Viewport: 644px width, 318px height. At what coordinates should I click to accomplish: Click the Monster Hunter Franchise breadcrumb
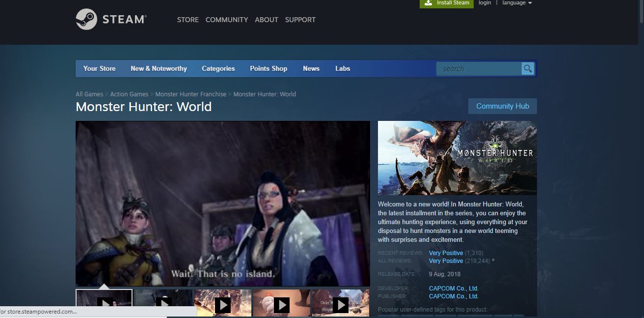191,94
